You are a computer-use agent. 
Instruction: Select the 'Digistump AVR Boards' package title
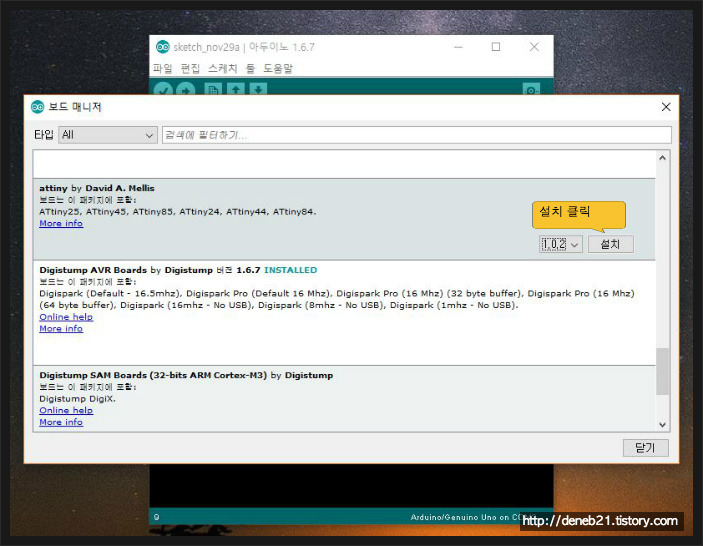[x=93, y=270]
